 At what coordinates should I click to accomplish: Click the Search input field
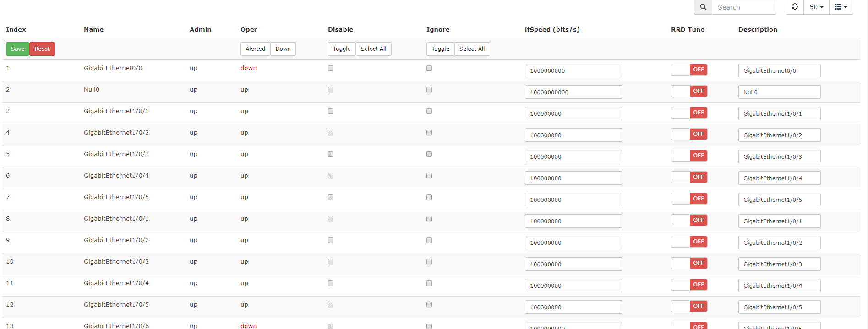tap(744, 7)
